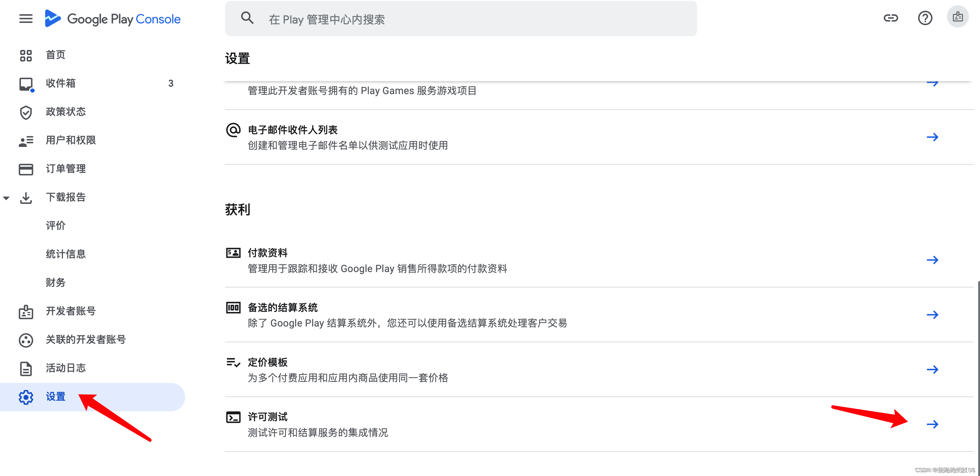The image size is (980, 476).
Task: Open 定价模板 arrow on right
Action: point(932,369)
